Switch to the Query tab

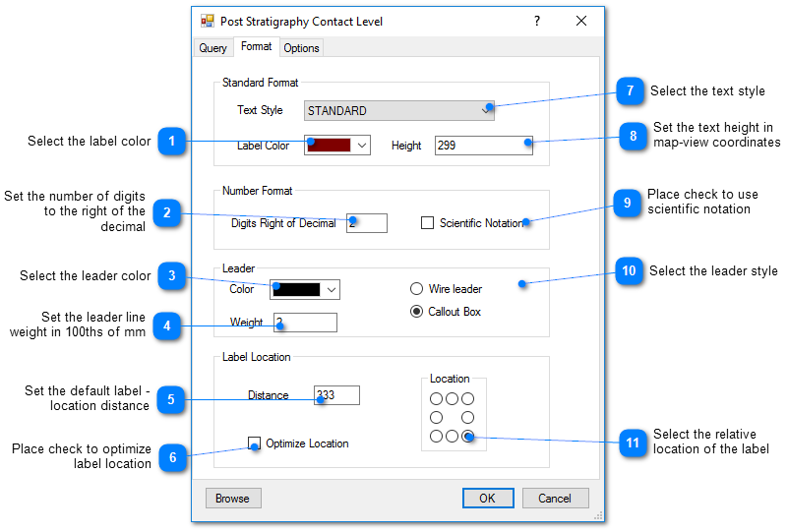(x=213, y=48)
